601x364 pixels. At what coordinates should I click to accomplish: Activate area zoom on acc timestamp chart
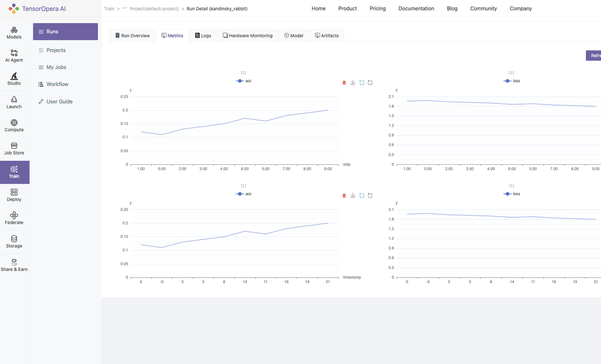coord(362,195)
